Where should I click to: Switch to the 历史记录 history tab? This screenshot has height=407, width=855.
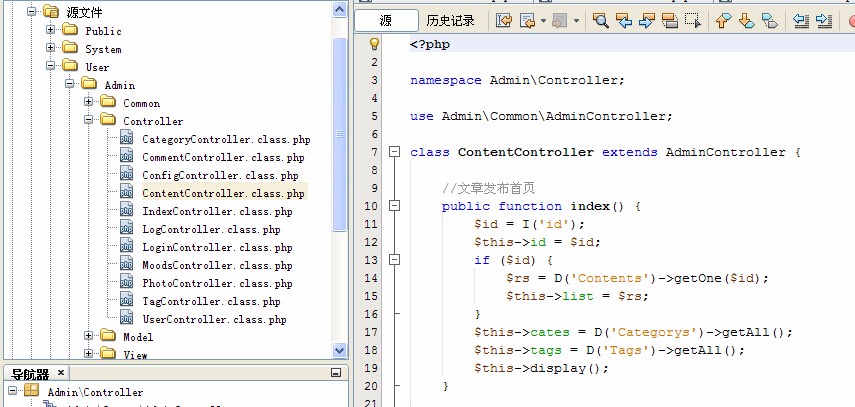click(450, 21)
